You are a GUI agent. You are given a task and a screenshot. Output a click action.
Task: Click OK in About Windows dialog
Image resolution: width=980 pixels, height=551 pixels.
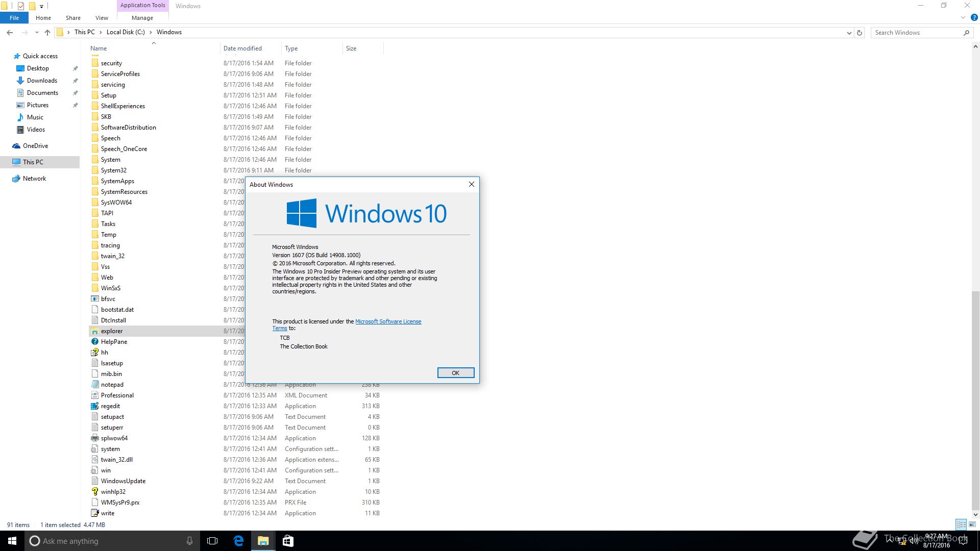pyautogui.click(x=456, y=373)
